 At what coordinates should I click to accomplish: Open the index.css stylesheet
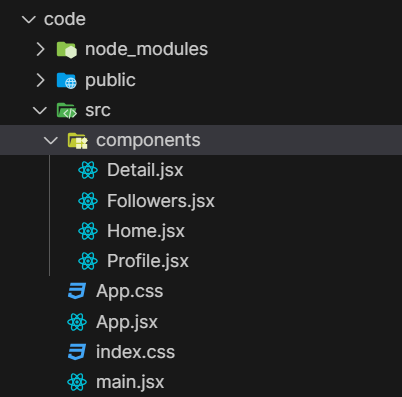point(135,352)
